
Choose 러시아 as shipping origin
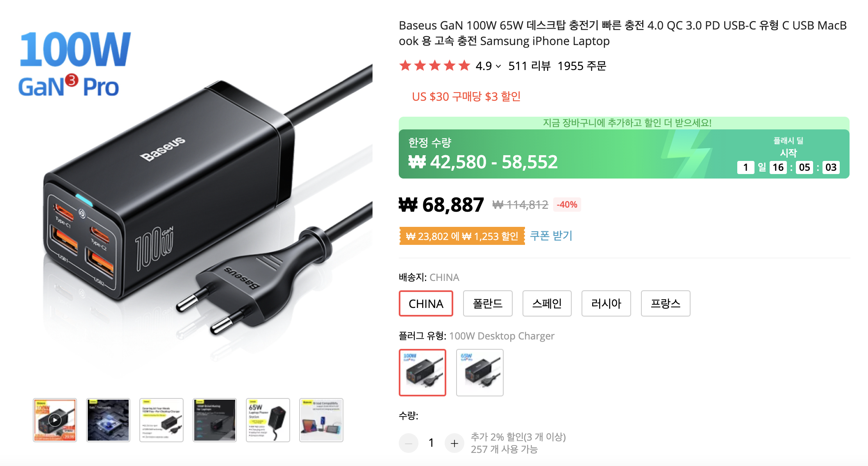click(606, 303)
